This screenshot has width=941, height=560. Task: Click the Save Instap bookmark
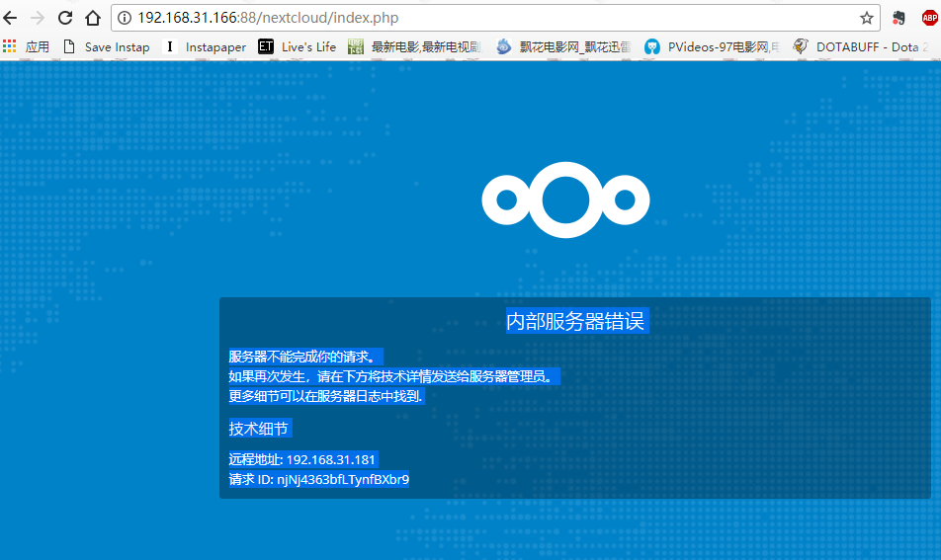coord(106,46)
